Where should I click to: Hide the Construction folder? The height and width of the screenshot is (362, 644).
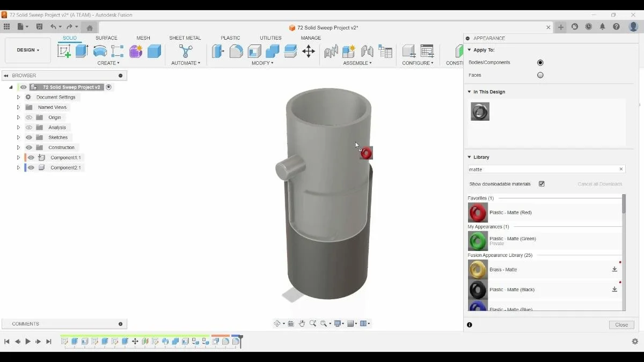click(29, 147)
